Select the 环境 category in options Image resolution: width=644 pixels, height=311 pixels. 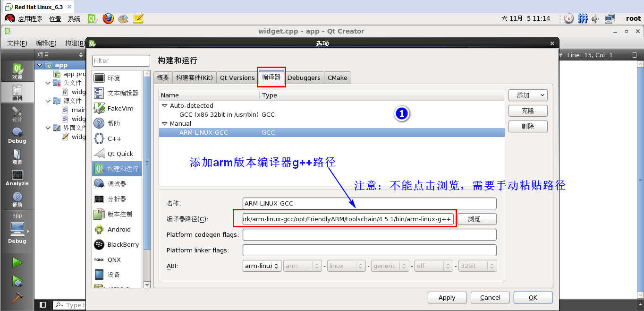(x=116, y=78)
